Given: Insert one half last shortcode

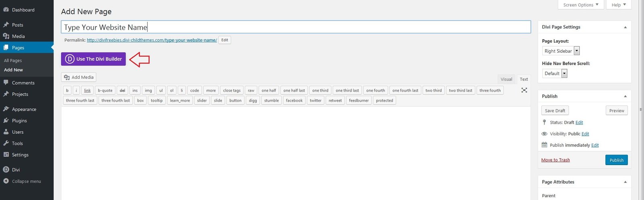Looking at the screenshot, I should (294, 90).
